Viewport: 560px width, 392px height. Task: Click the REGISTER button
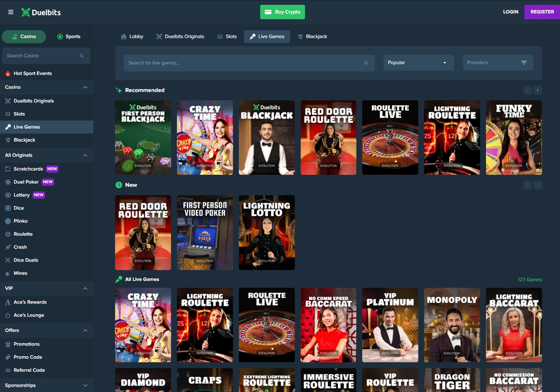542,12
